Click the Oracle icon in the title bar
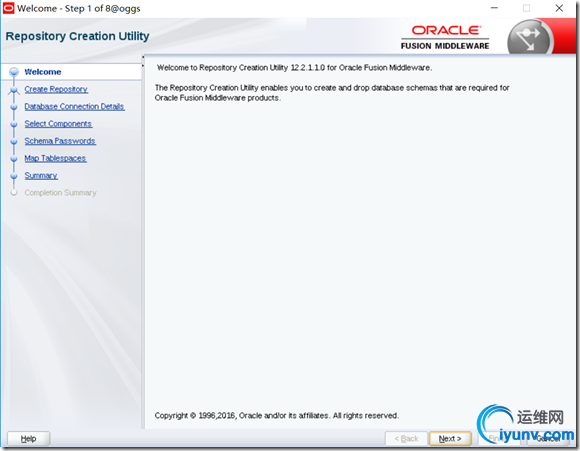Screen dimensions: 580x451 [x=8, y=8]
